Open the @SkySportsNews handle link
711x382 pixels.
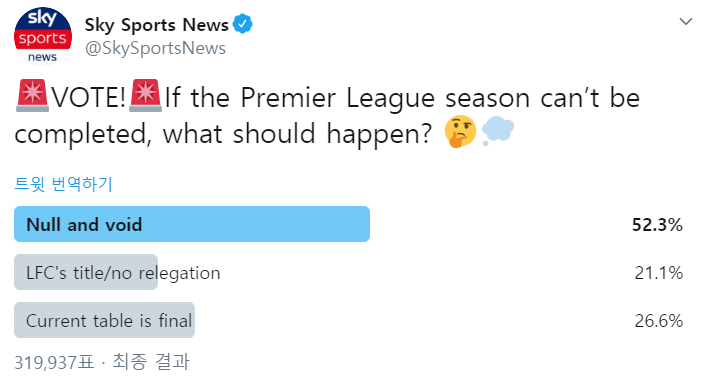(155, 48)
